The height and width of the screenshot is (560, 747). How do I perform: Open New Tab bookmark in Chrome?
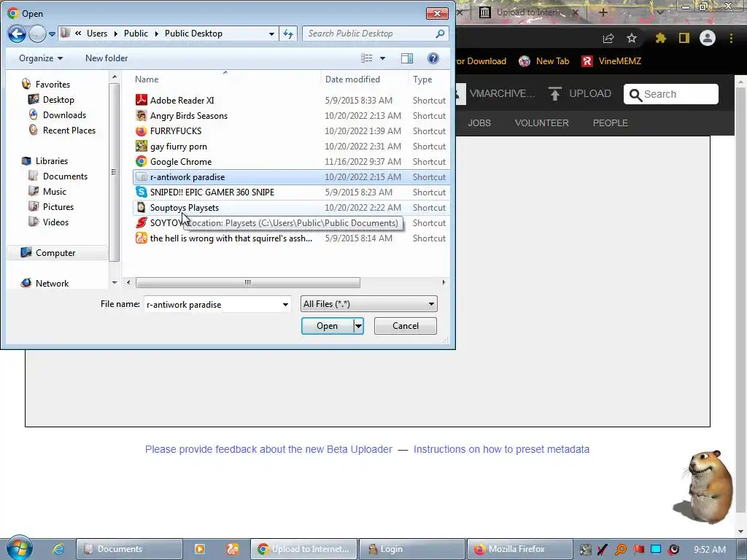[x=544, y=61]
